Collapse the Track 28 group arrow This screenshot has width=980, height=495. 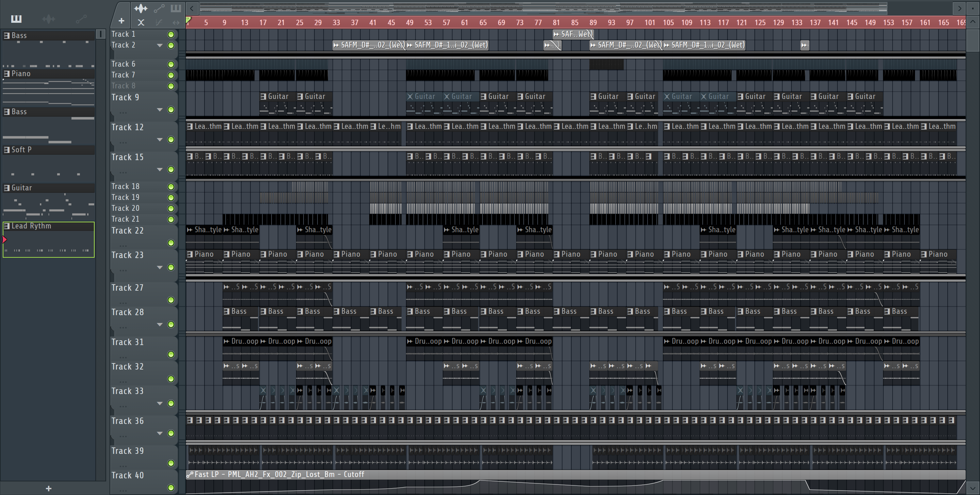point(160,324)
